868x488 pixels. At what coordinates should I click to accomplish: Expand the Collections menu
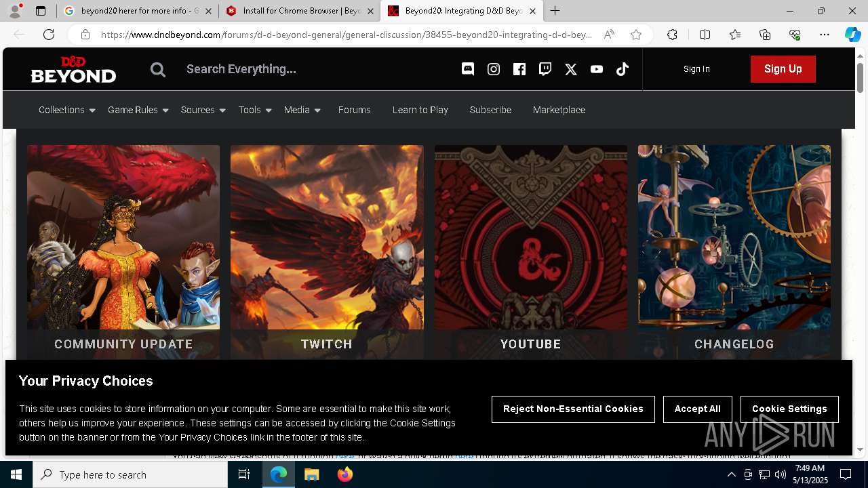pos(67,110)
